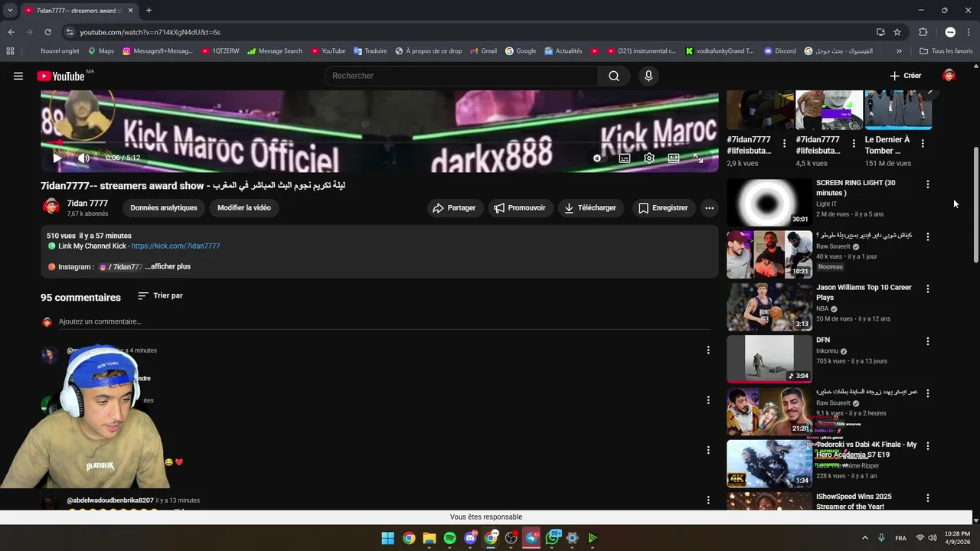The image size is (980, 551).
Task: Go to YouTube home via the logo
Action: pos(60,76)
